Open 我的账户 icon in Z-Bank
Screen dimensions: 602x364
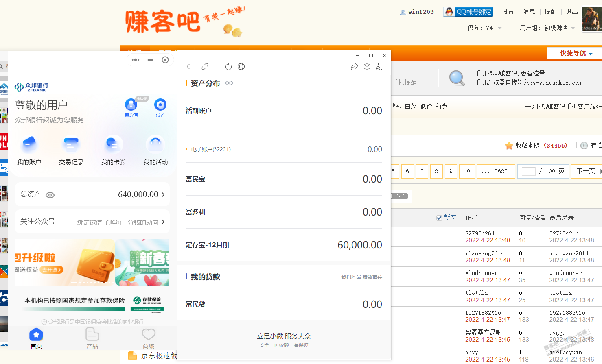(29, 144)
